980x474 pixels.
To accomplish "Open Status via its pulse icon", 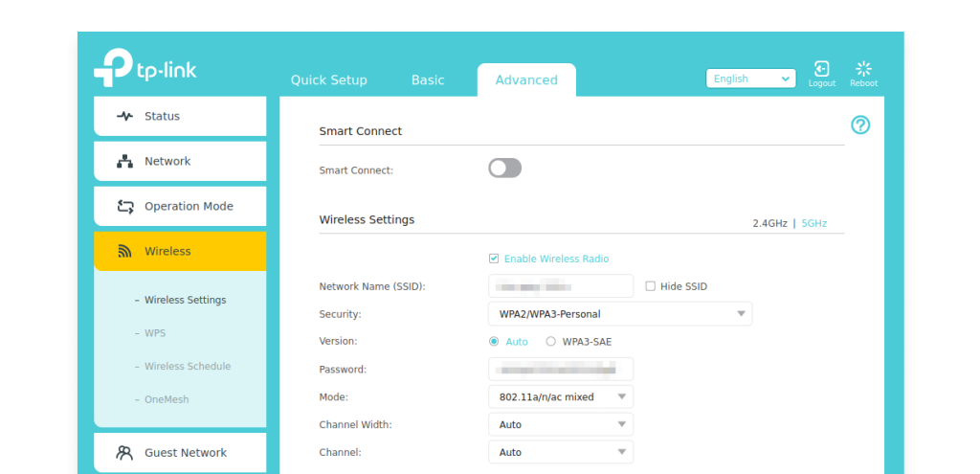I will [124, 116].
